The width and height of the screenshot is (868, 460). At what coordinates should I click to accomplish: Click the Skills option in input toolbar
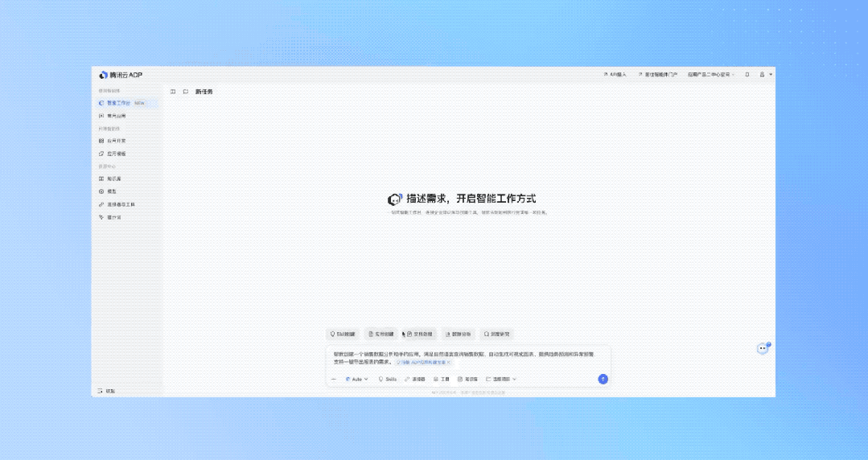click(388, 380)
